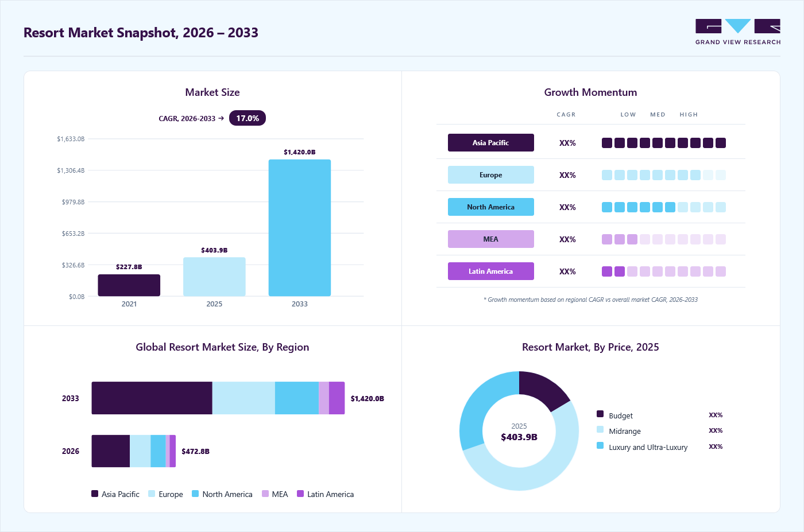Click the 2033 market size bar
This screenshot has width=804, height=532.
coord(300,228)
